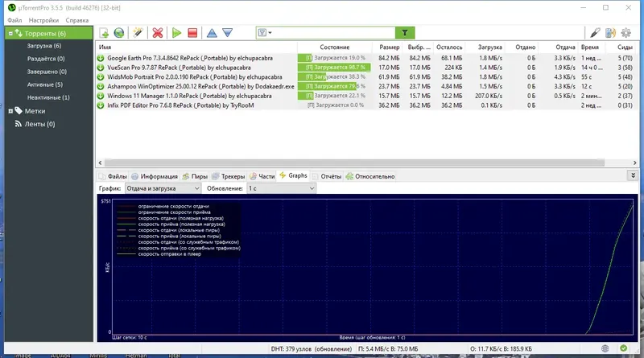Click green checkmark connection status icon
This screenshot has height=358, width=644.
coord(623,348)
